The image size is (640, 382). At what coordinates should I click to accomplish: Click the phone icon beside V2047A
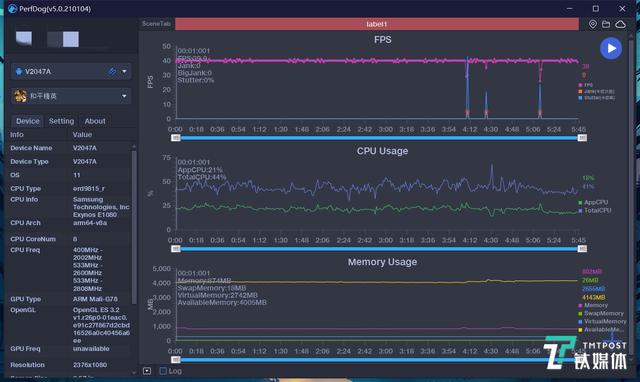click(19, 71)
